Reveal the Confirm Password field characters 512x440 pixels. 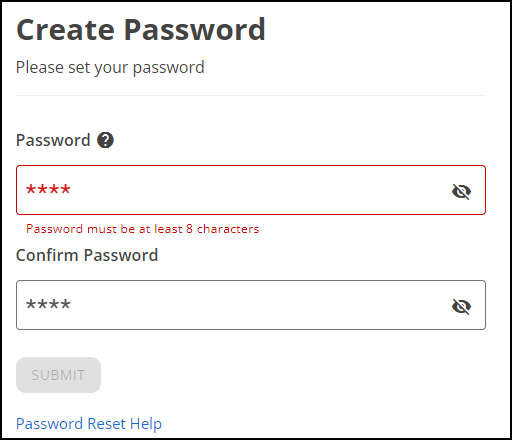[x=461, y=306]
